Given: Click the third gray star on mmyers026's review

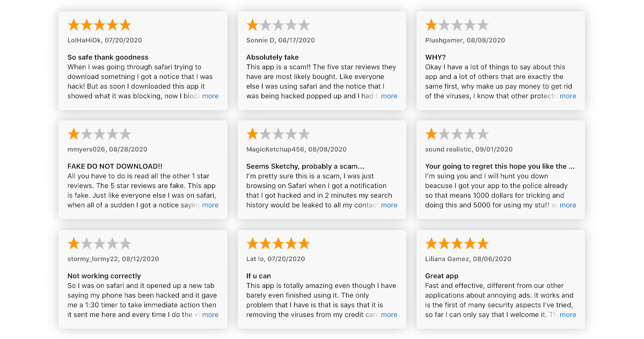Looking at the screenshot, I should [99, 134].
